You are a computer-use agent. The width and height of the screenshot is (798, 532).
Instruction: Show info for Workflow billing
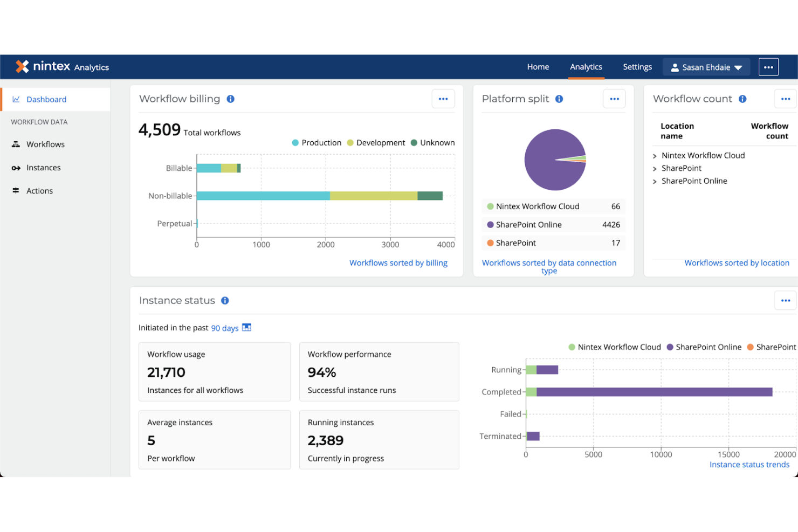230,99
